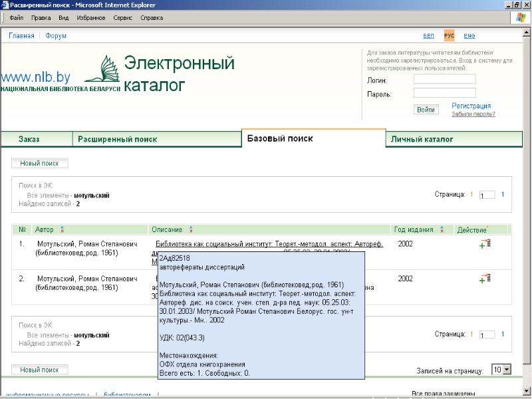Add second record to order list
This screenshot has width=532, height=399.
[x=484, y=280]
